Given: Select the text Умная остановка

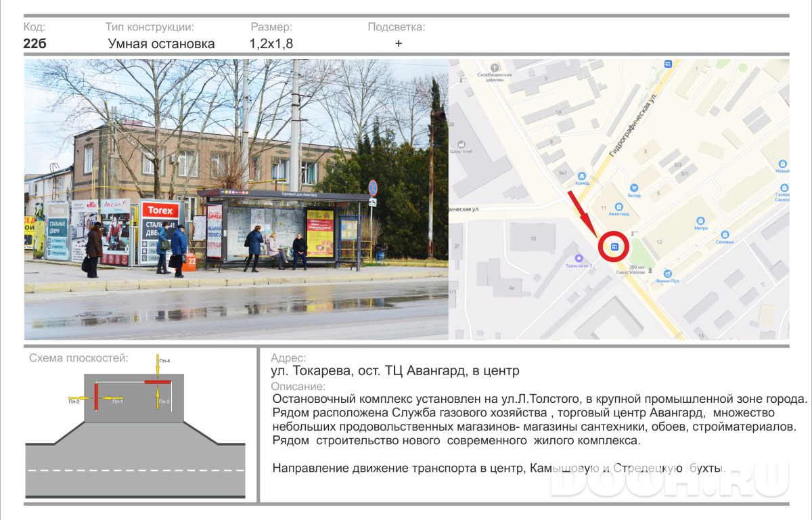Looking at the screenshot, I should pos(161,44).
